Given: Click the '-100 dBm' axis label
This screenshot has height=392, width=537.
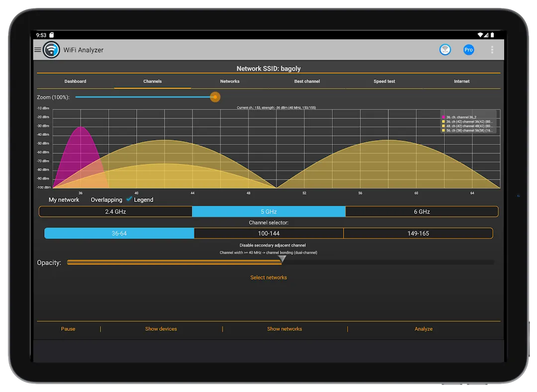Looking at the screenshot, I should [x=44, y=188].
